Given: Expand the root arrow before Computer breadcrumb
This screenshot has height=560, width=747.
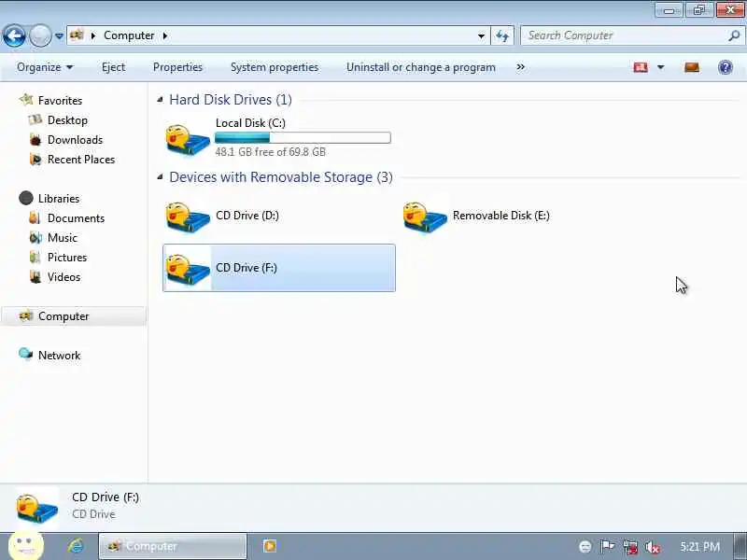Looking at the screenshot, I should 93,35.
